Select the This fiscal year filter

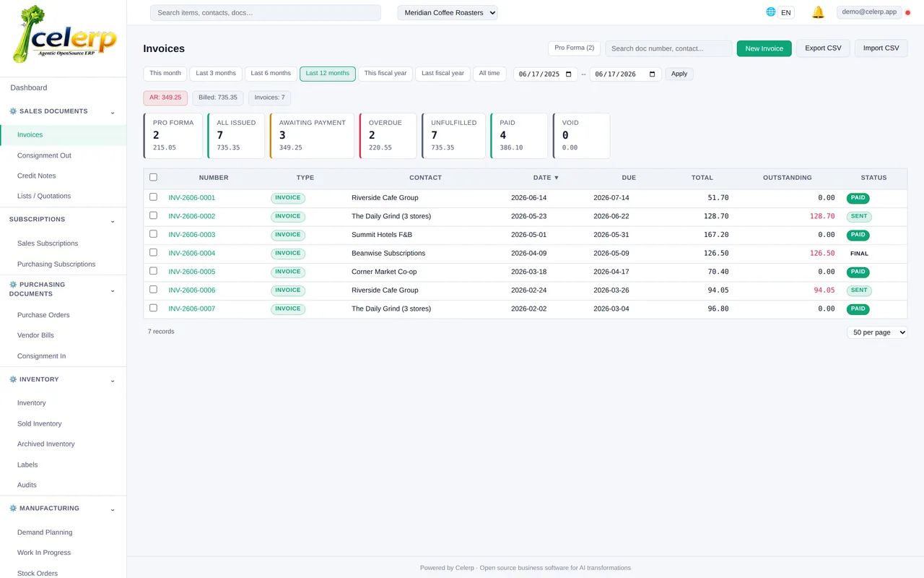(x=385, y=74)
